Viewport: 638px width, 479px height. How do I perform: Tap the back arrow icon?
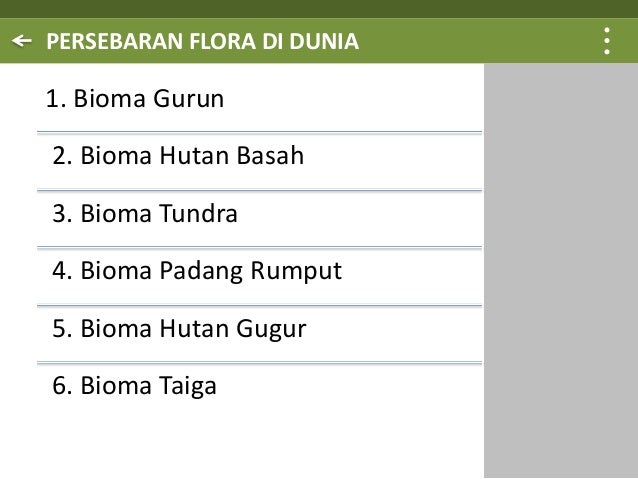[20, 41]
